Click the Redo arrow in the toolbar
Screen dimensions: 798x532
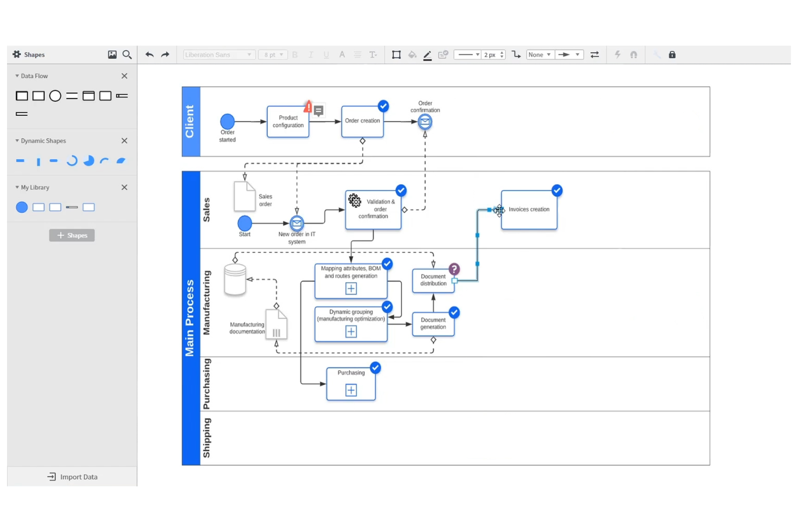point(165,54)
